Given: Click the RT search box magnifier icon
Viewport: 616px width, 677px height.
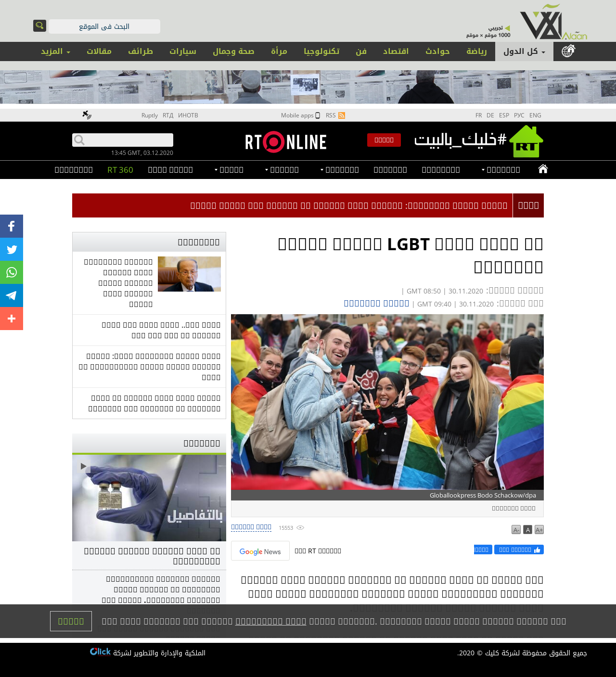Looking at the screenshot, I should [79, 140].
